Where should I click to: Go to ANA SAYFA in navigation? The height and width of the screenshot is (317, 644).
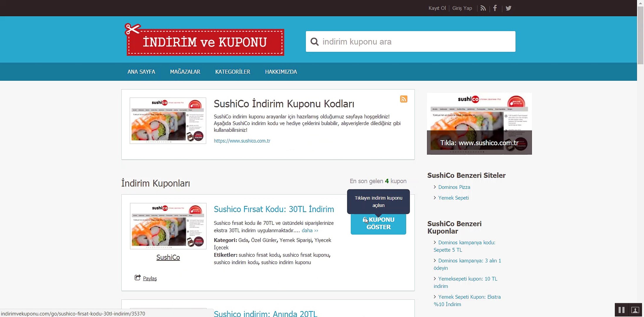(x=141, y=72)
